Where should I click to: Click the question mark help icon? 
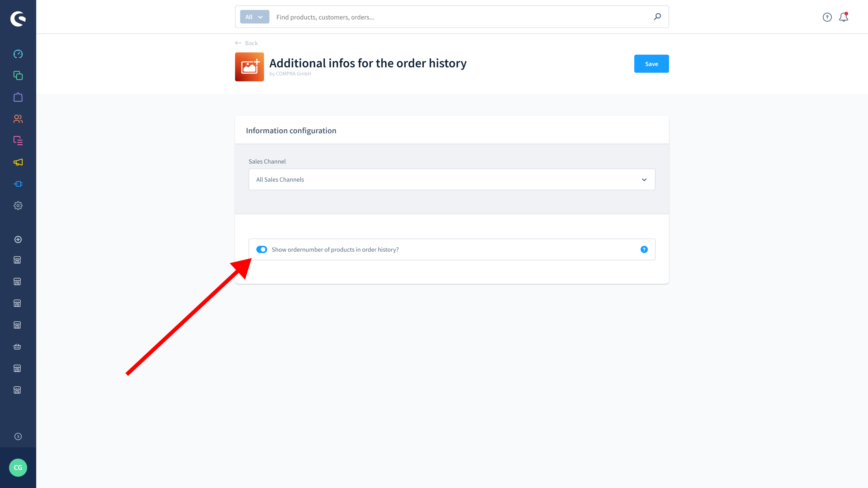644,249
